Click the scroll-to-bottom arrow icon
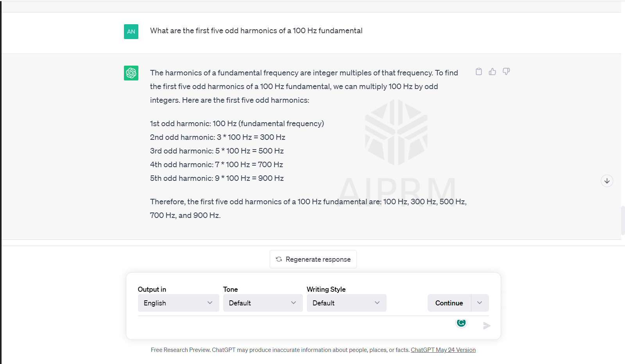This screenshot has width=625, height=364. 607,181
